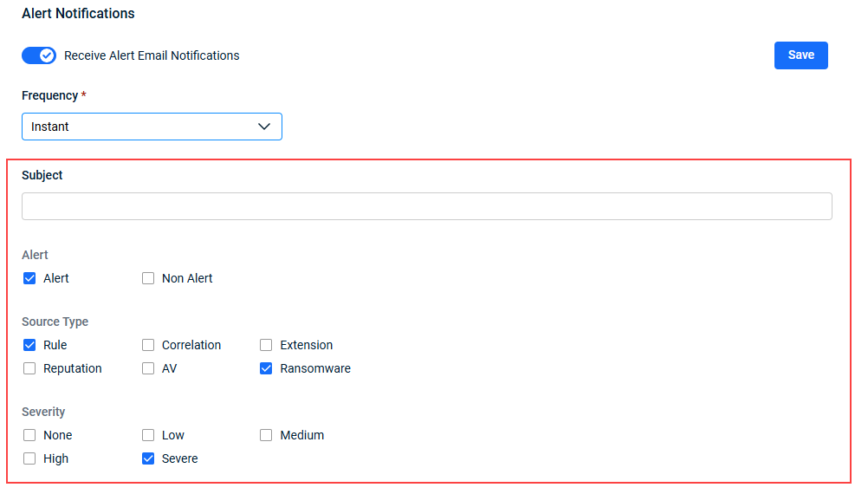The width and height of the screenshot is (868, 494).
Task: Check the Extension source type
Action: point(266,345)
